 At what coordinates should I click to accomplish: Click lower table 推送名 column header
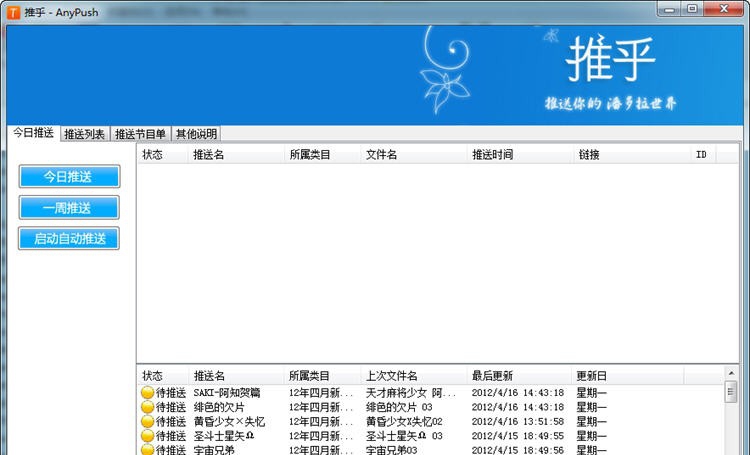coord(236,376)
